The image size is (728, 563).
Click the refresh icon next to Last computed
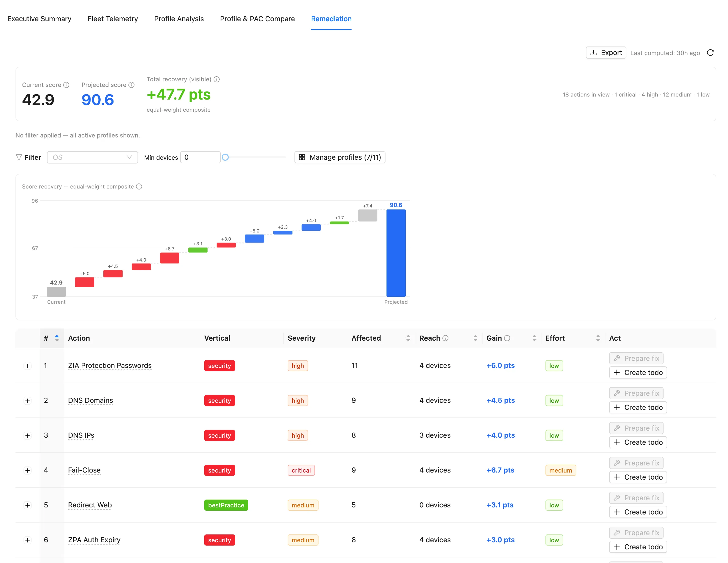pos(710,53)
